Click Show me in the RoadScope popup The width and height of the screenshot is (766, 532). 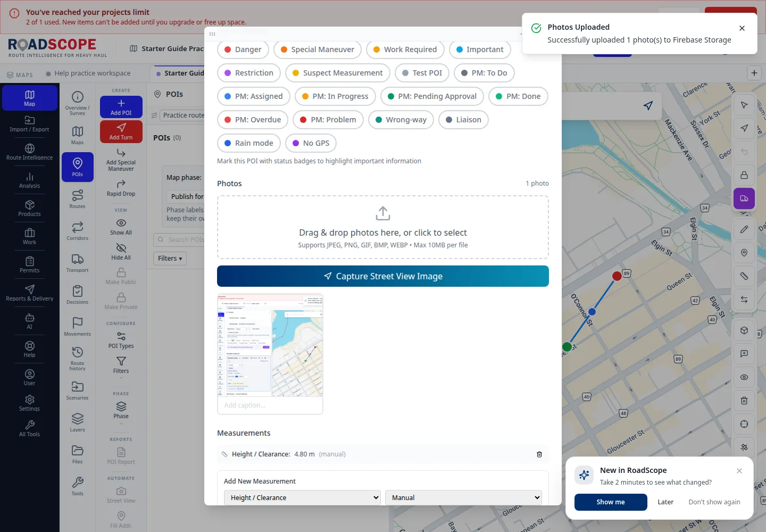(611, 502)
